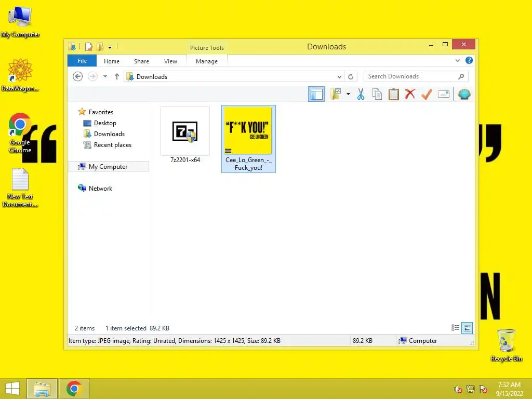Click the address bar Downloads text

152,77
